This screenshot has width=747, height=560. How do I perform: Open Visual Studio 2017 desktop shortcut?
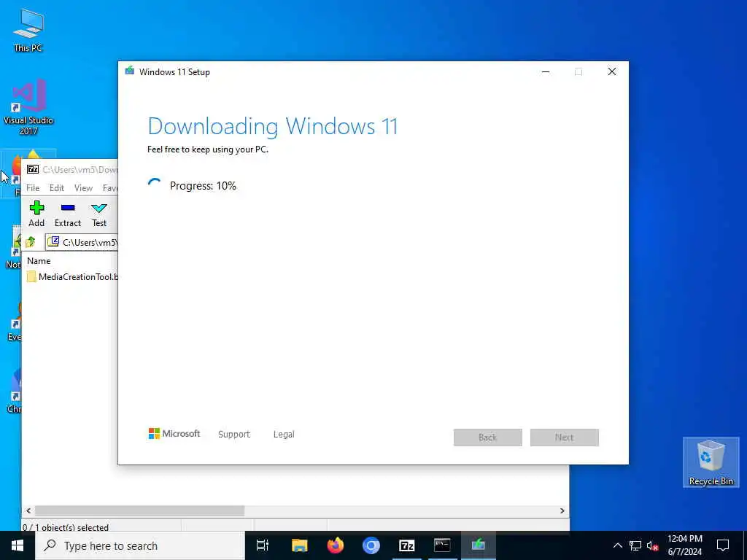pyautogui.click(x=28, y=107)
